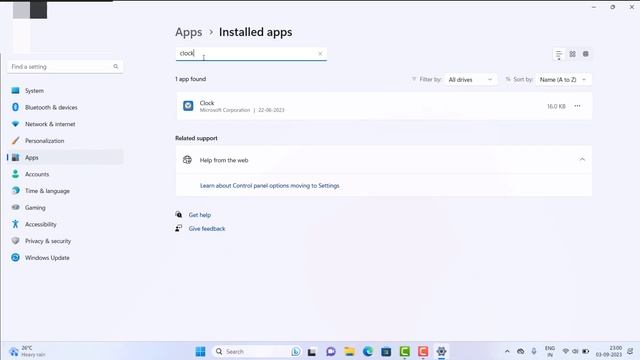640x360 pixels.
Task: Clear the clock search text
Action: coord(320,53)
